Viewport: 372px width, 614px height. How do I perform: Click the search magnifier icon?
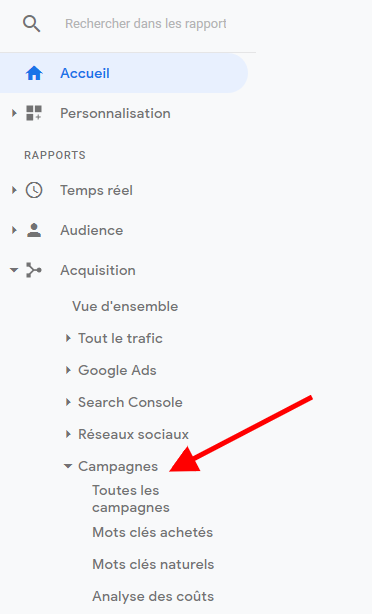[x=31, y=24]
